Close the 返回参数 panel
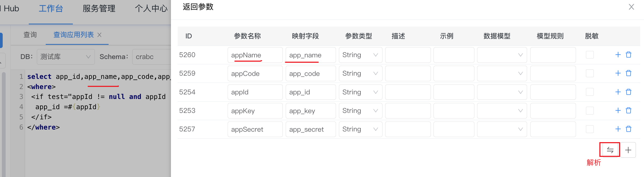This screenshot has width=644, height=177. click(631, 7)
